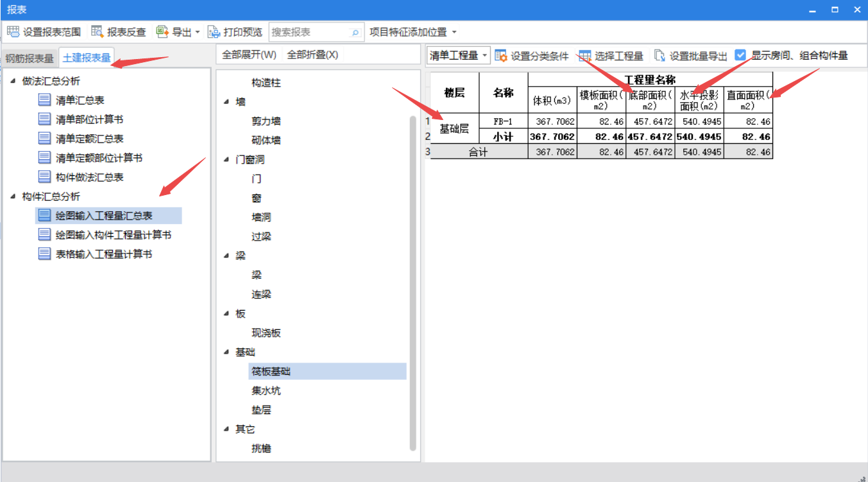Collapse the 构件汇总分析 tree node
Screen dimensions: 868x482
coord(13,196)
